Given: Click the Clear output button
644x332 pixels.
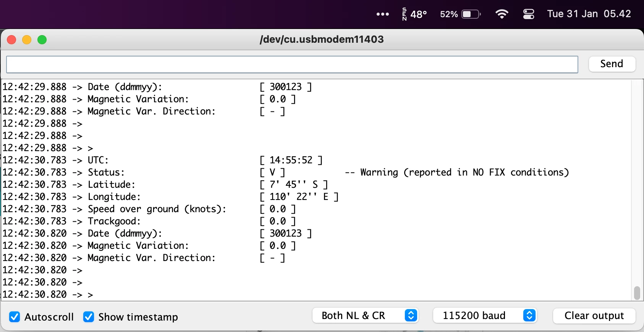Looking at the screenshot, I should pos(594,316).
